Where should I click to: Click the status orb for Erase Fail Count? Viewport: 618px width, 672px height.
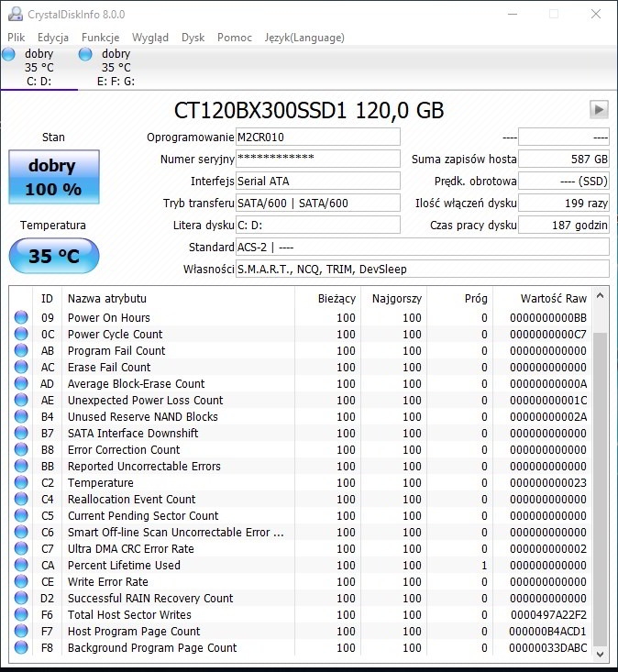click(21, 367)
